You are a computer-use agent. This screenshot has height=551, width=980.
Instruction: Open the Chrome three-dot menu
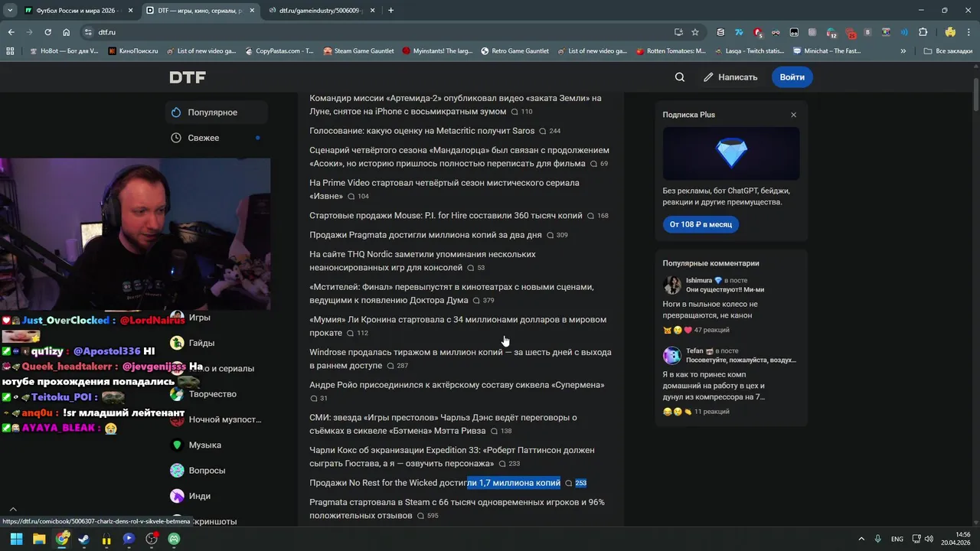969,32
